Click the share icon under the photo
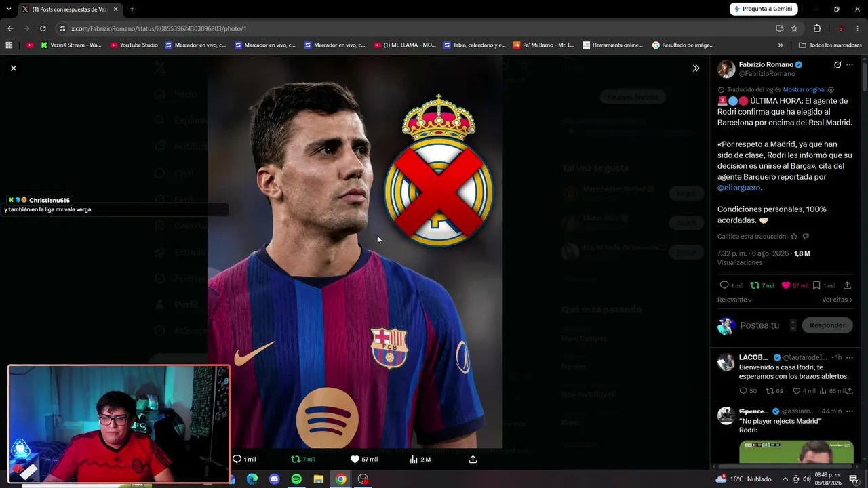Image resolution: width=868 pixels, height=488 pixels. [x=473, y=459]
